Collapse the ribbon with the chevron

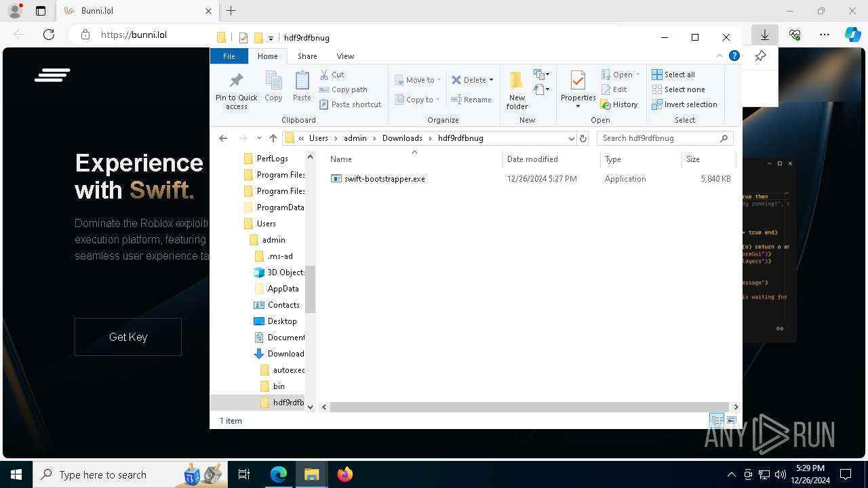pos(719,56)
